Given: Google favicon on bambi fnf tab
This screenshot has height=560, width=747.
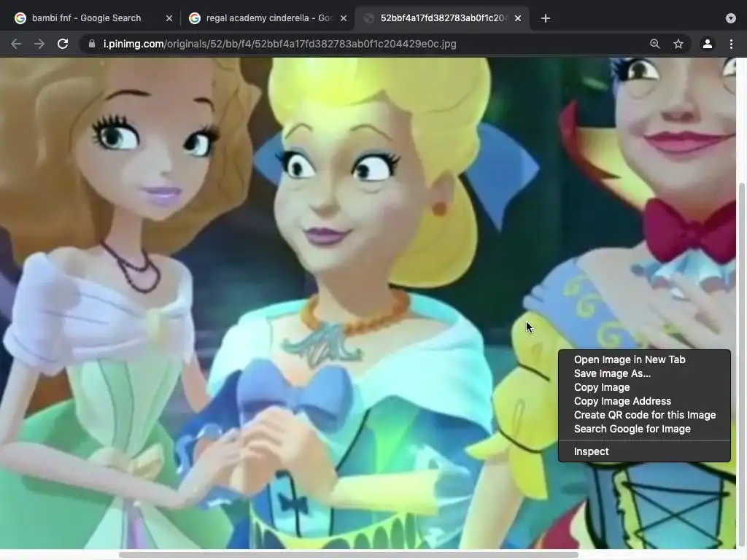Looking at the screenshot, I should (20, 18).
